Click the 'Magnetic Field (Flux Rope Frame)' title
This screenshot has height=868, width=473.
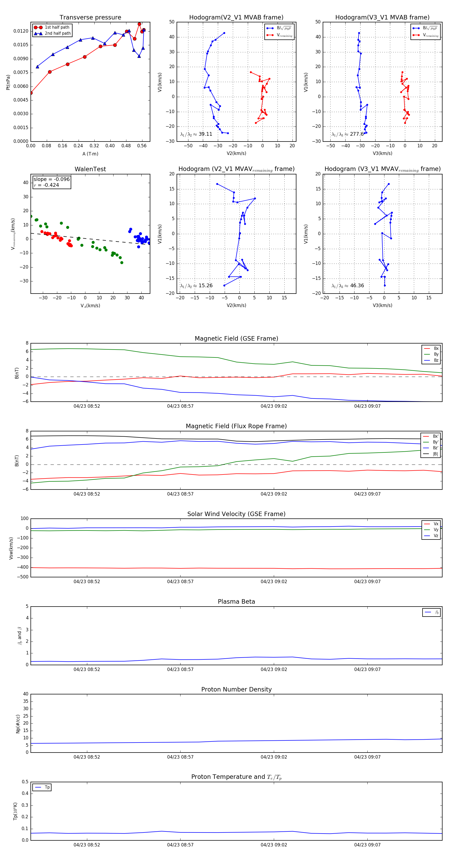pyautogui.click(x=236, y=426)
